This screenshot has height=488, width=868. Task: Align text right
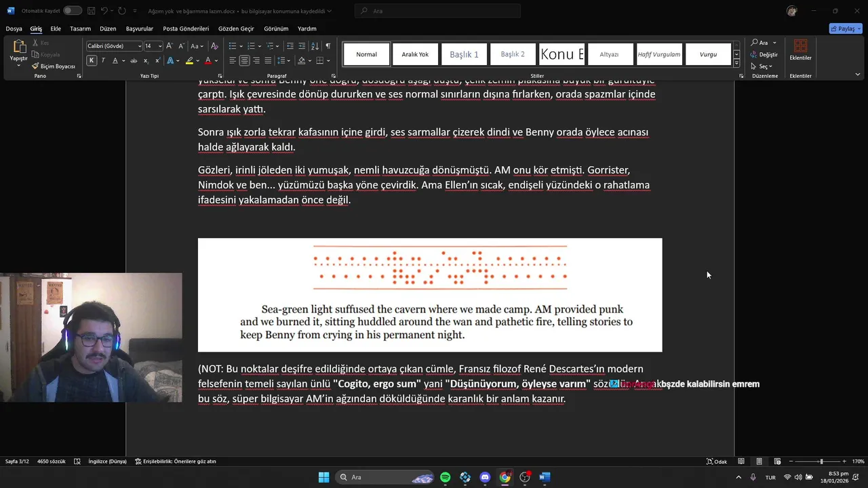[x=256, y=60]
